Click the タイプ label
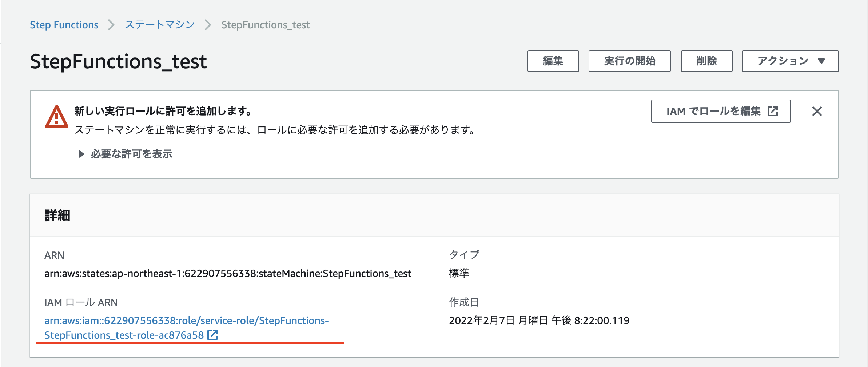This screenshot has width=868, height=367. pos(465,255)
